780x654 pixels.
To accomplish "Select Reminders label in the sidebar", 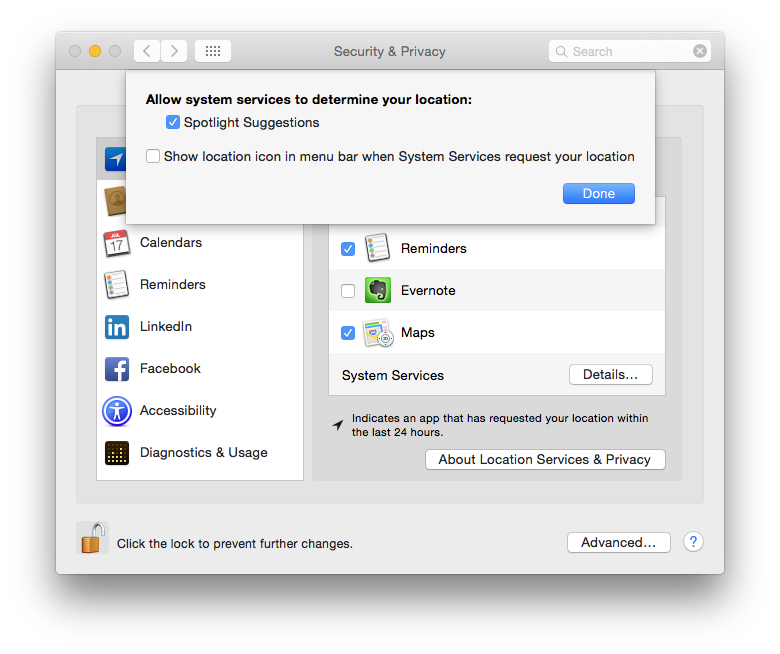I will point(173,284).
